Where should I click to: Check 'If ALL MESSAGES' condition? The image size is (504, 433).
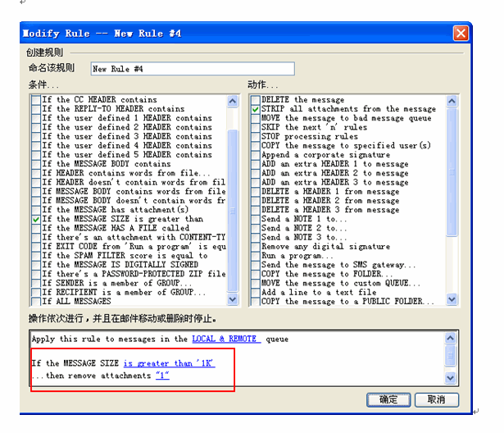[x=35, y=301]
